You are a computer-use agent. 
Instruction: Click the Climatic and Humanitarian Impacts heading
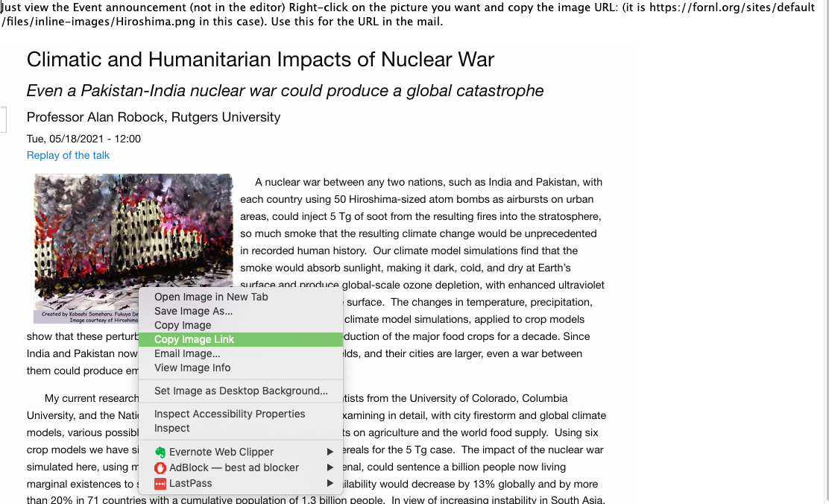tap(260, 60)
